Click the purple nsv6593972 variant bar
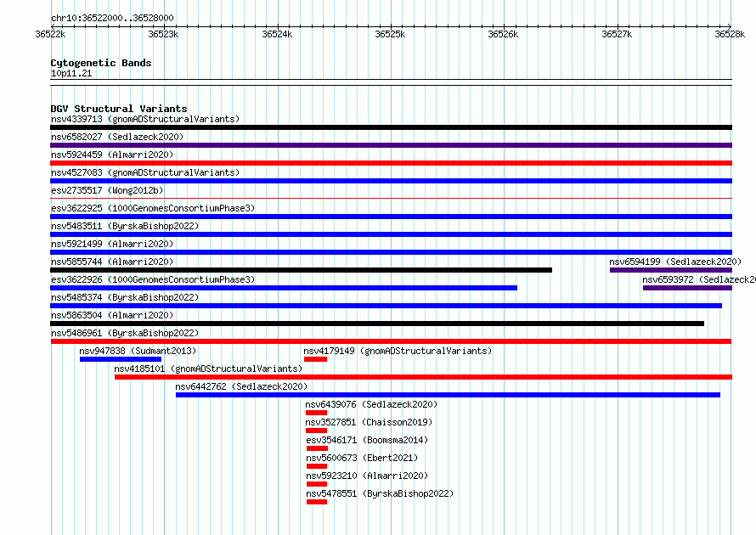The width and height of the screenshot is (756, 535). [x=687, y=288]
